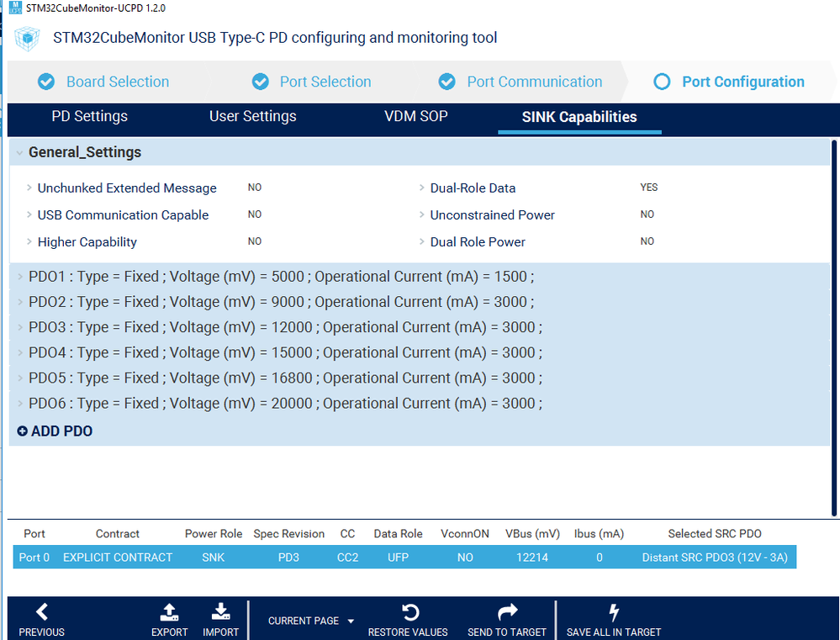Click the Export upload icon

click(x=169, y=611)
